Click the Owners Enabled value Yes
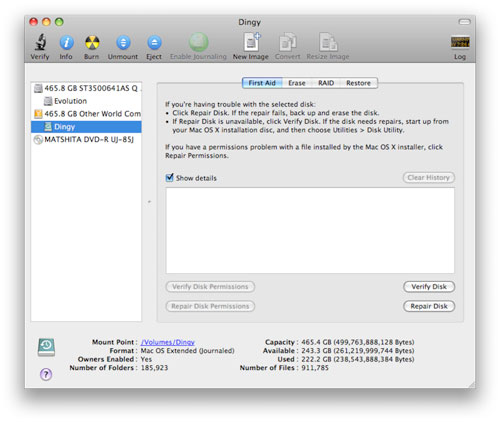Image resolution: width=500 pixels, height=422 pixels. (146, 359)
